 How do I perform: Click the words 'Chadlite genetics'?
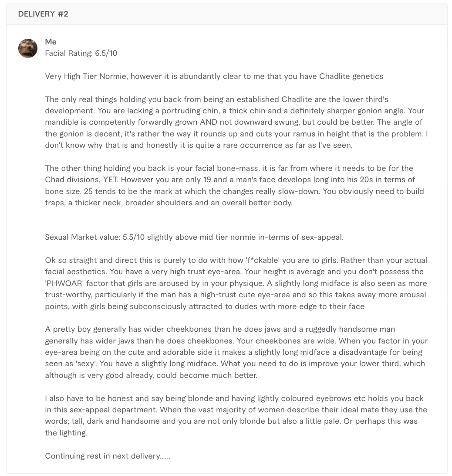tap(351, 76)
